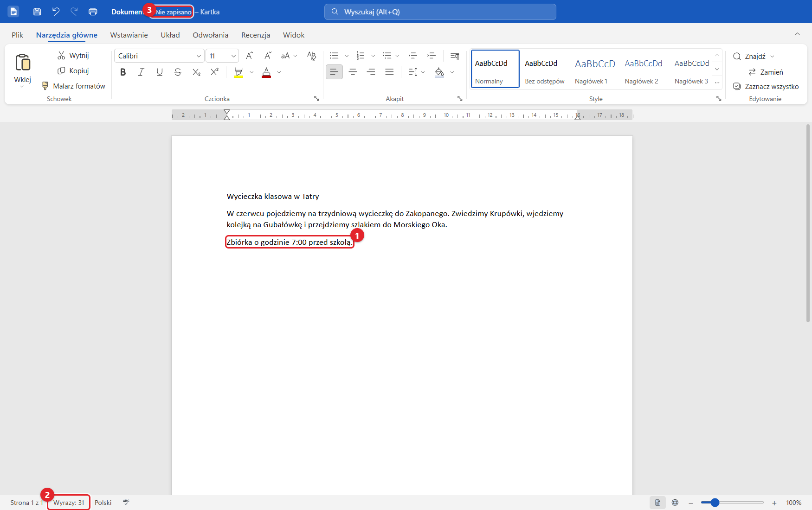Toggle bold formatting

click(123, 72)
